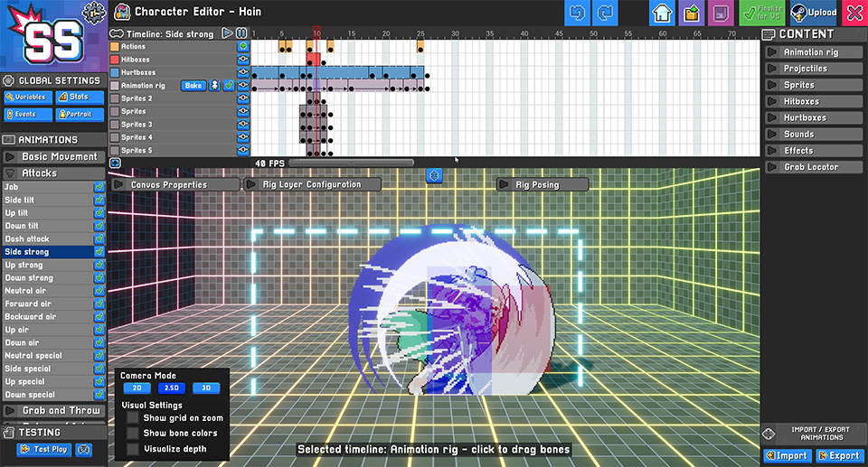Click the blue center-view icon above canvas
Screen dimensions: 868x467
(434, 176)
